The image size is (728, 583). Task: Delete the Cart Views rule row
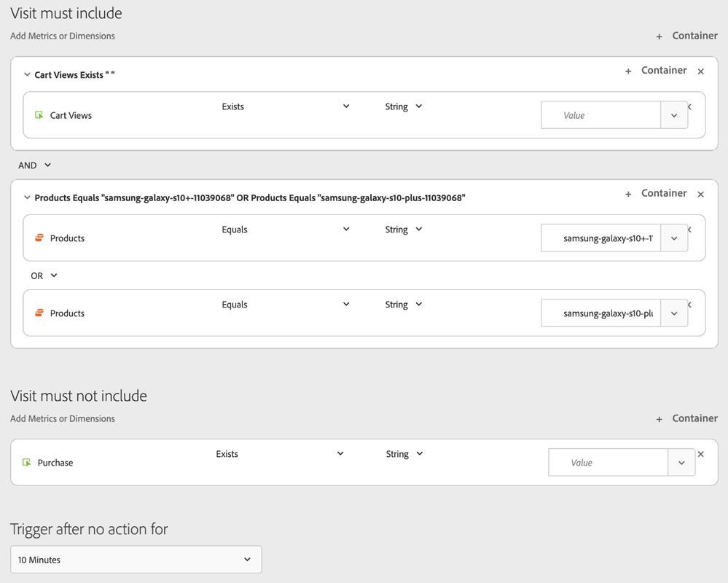point(690,106)
